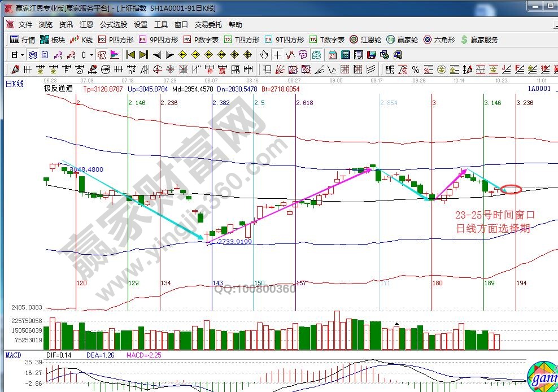558x392 pixels.
Task: Open the 公式选股 menu
Action: point(114,25)
